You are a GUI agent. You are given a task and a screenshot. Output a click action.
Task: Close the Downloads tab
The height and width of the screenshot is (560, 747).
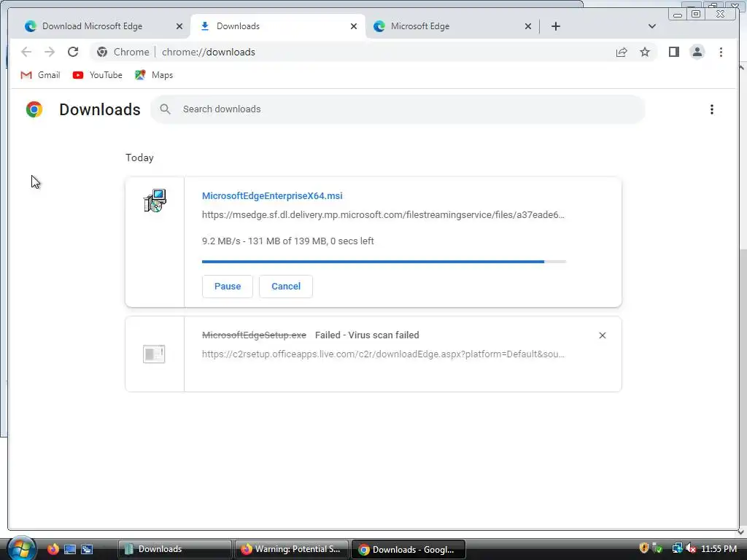click(x=354, y=26)
